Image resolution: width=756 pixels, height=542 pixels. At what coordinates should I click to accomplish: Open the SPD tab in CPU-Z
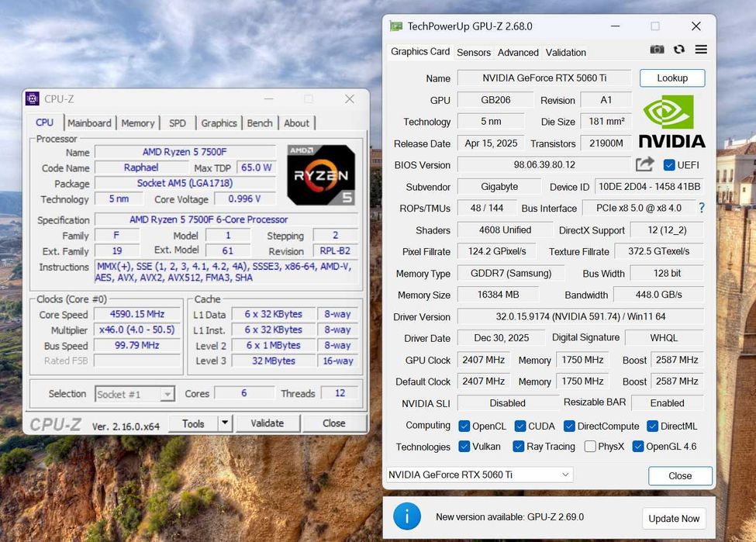coord(178,123)
